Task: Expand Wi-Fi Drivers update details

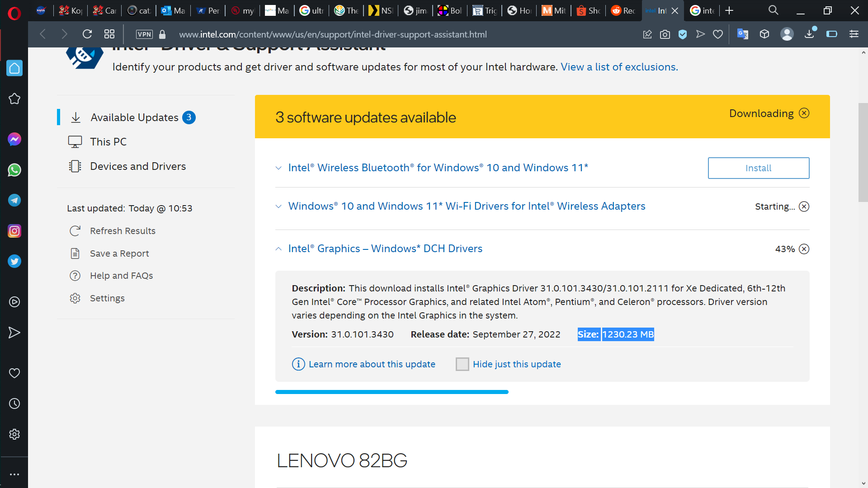Action: [278, 206]
